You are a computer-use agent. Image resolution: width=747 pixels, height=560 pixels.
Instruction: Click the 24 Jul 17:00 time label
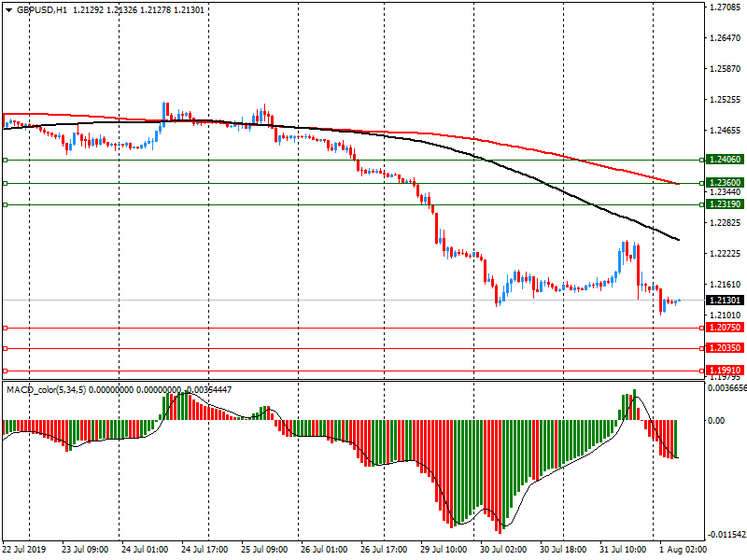point(204,550)
